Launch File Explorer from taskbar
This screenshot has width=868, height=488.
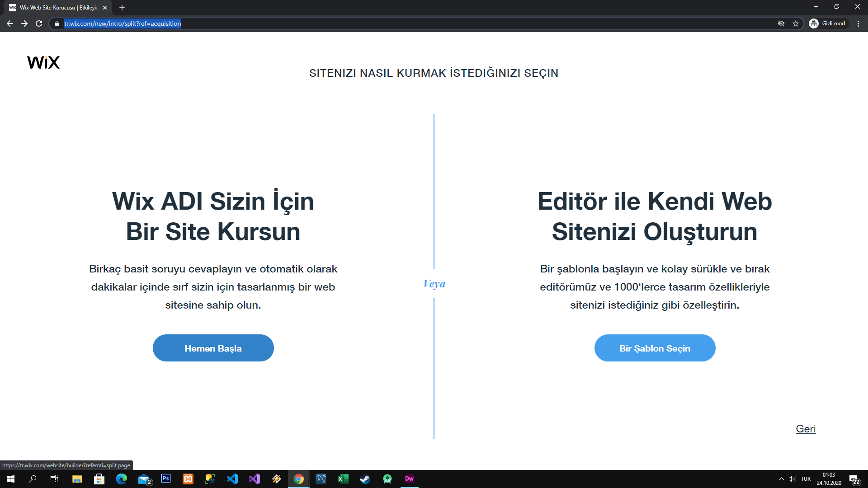77,479
